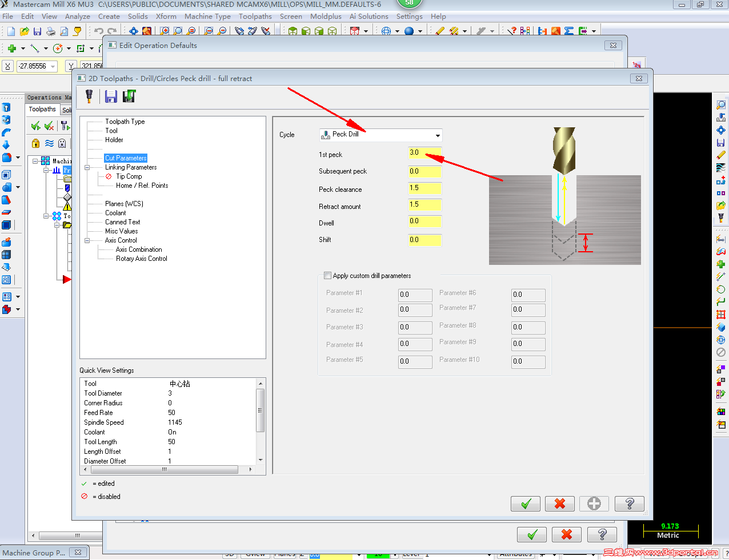Collapse the Linking Parameters tree node
This screenshot has width=729, height=560.
point(87,167)
